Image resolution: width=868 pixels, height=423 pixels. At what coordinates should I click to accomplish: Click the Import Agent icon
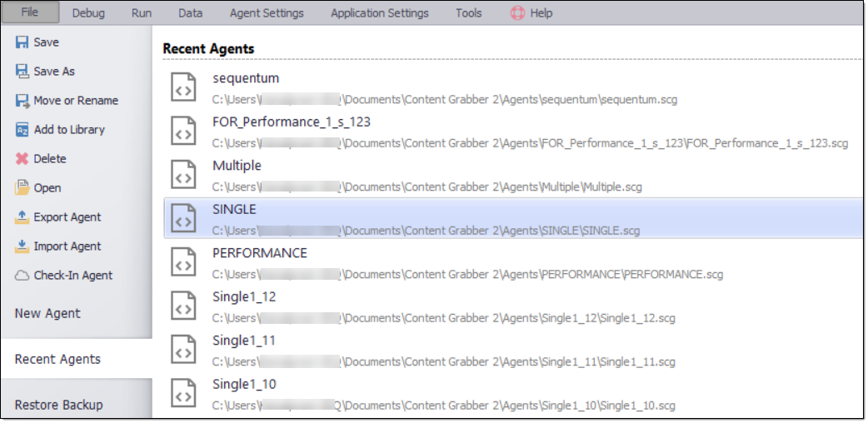(x=22, y=246)
